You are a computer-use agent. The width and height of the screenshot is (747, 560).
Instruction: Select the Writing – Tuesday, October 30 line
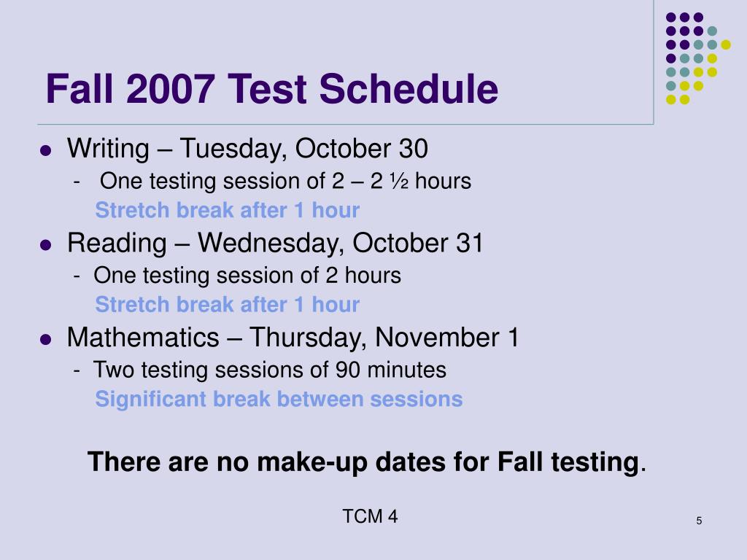point(247,149)
